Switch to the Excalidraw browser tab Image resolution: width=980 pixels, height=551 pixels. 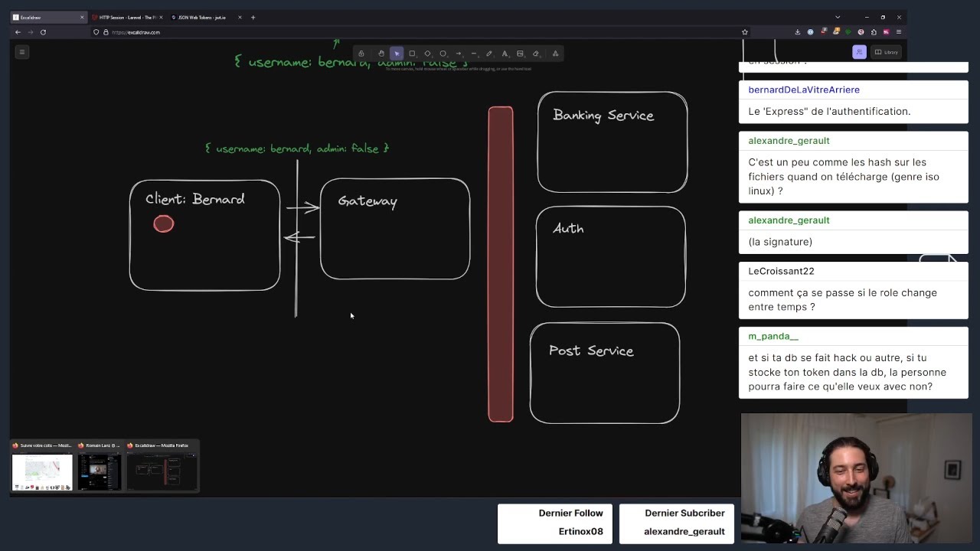(48, 17)
